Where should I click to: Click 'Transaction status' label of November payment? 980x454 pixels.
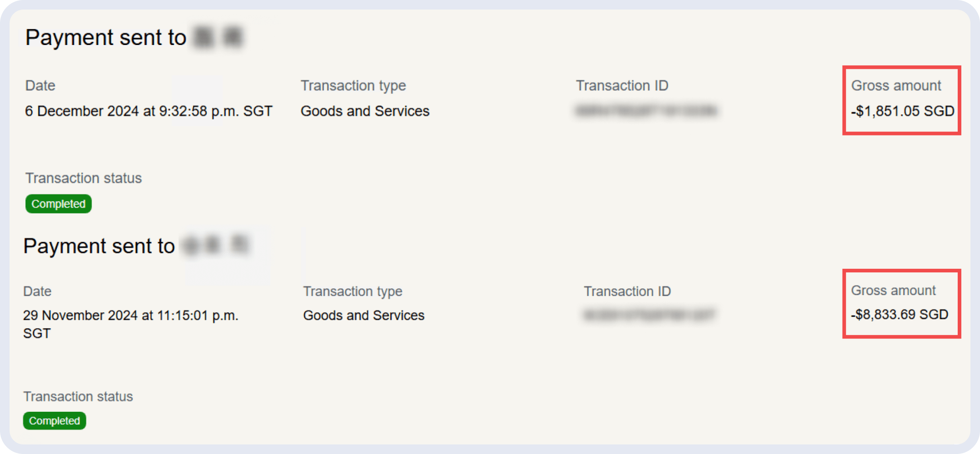pyautogui.click(x=78, y=397)
